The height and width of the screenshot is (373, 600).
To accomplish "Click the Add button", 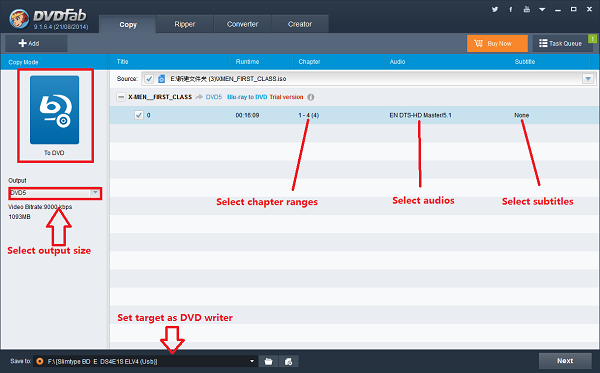I will click(36, 43).
